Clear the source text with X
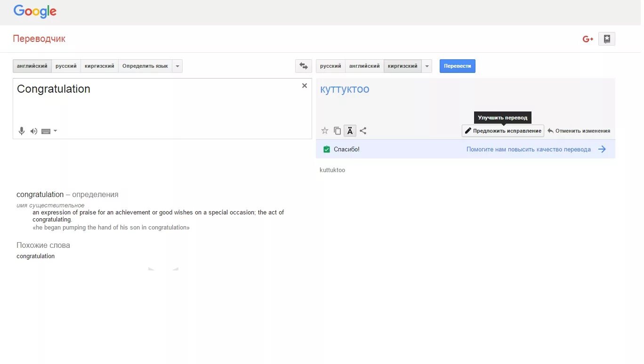 [x=305, y=86]
